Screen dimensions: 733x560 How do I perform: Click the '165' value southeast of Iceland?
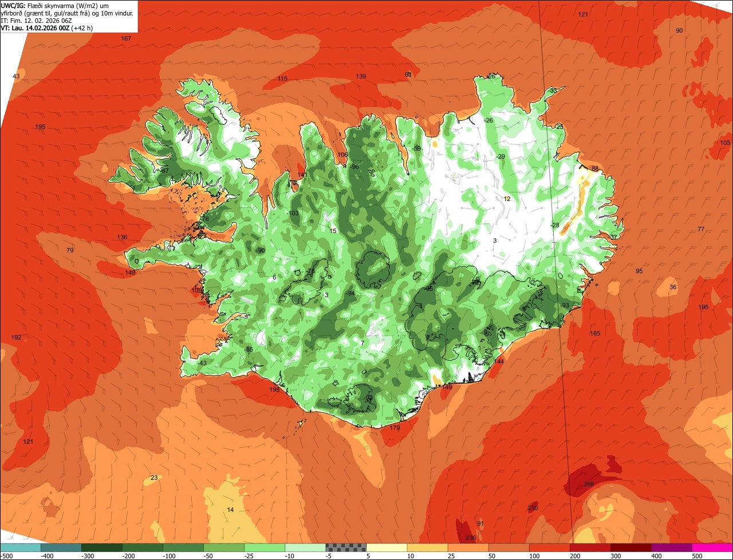[x=595, y=333]
